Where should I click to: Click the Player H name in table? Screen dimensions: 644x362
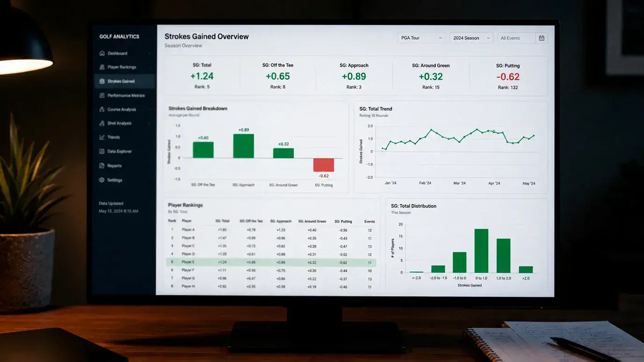(x=188, y=286)
